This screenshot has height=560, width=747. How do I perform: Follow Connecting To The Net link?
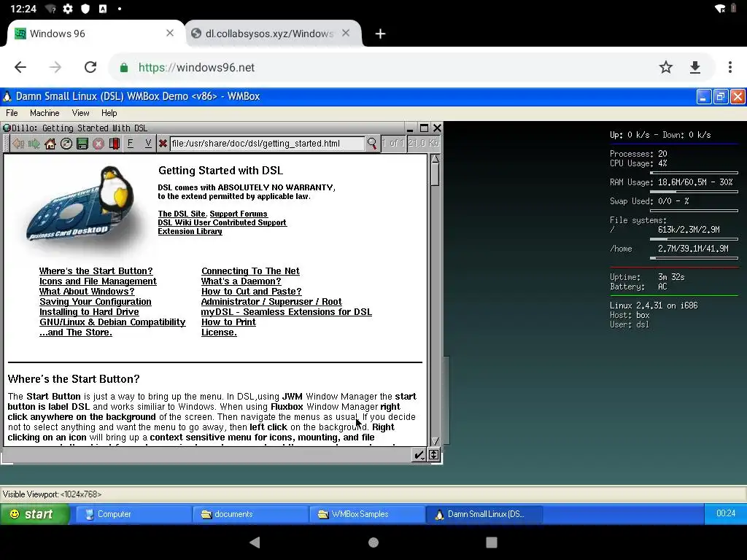pyautogui.click(x=250, y=271)
